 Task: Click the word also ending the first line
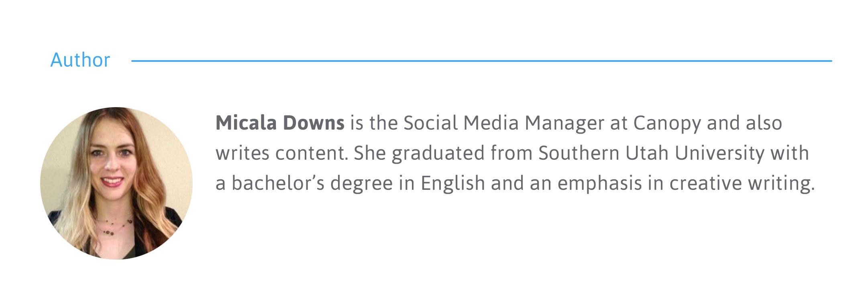click(x=764, y=123)
